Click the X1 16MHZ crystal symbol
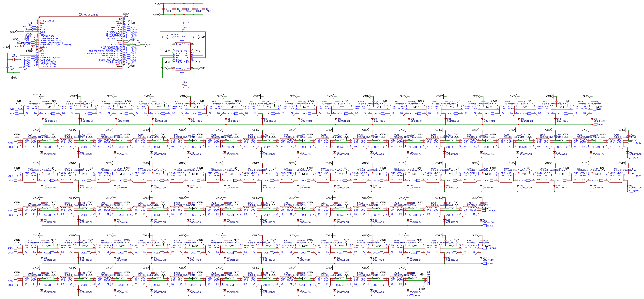 coord(14,59)
